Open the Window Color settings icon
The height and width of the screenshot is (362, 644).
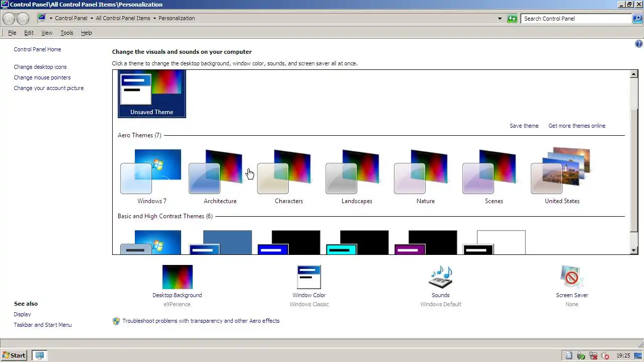pyautogui.click(x=309, y=277)
